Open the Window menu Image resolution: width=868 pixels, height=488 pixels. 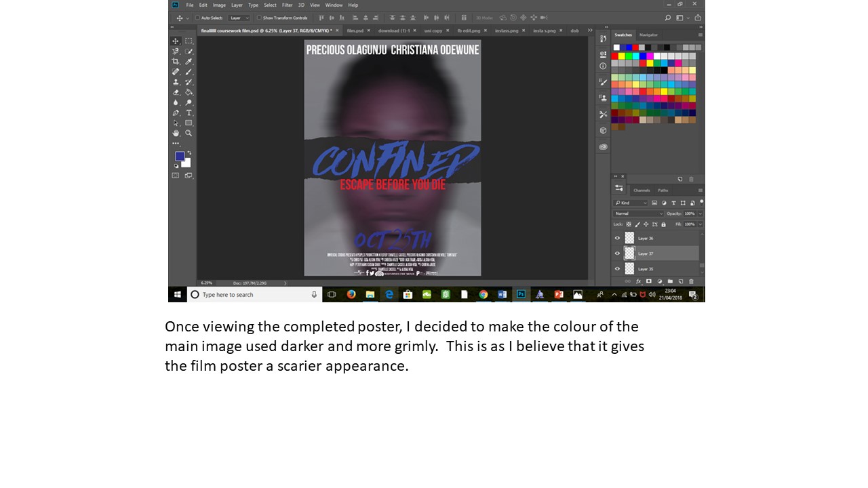(x=334, y=5)
